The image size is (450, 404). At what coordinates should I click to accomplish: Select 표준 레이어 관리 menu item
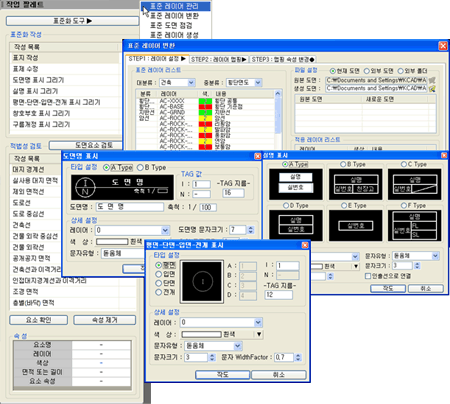(176, 6)
